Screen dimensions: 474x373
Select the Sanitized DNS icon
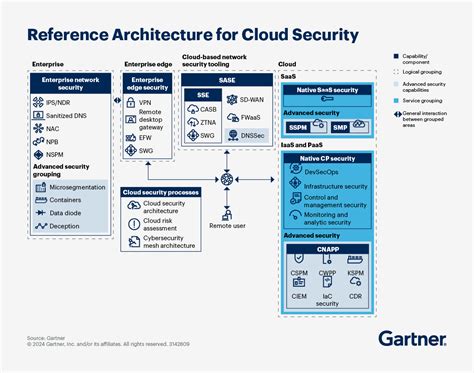[38, 115]
